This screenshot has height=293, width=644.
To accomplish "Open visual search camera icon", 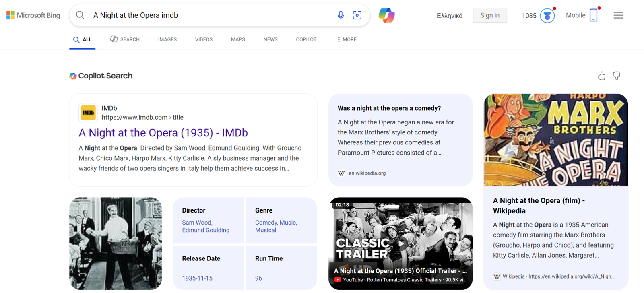I will 357,15.
